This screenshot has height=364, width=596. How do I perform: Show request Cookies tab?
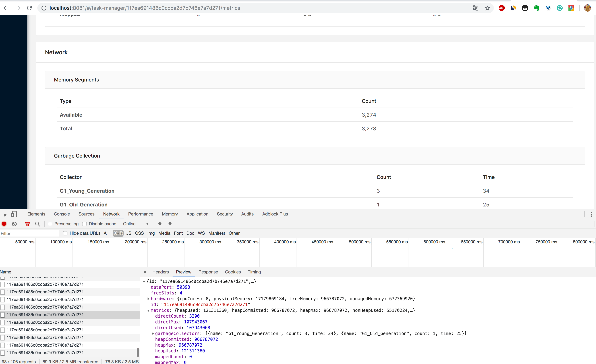pyautogui.click(x=233, y=272)
